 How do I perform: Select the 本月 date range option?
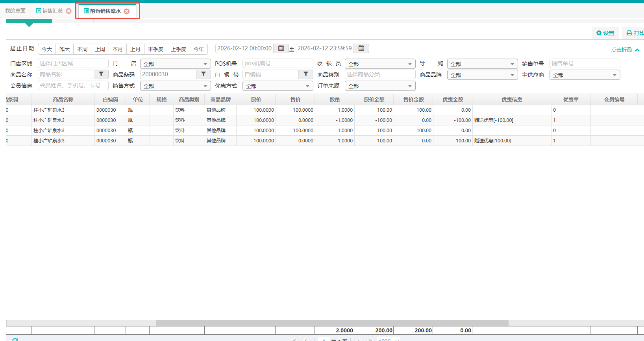click(118, 49)
